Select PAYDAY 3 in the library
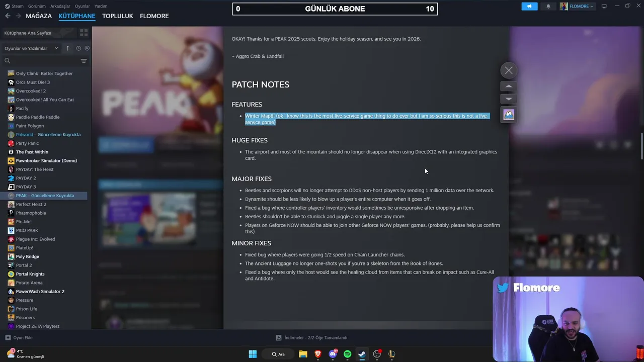The width and height of the screenshot is (644, 362). 26,187
